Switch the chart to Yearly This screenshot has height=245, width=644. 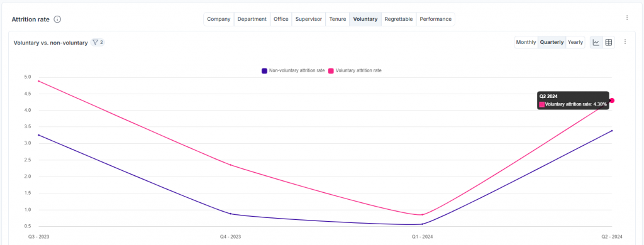pyautogui.click(x=575, y=42)
